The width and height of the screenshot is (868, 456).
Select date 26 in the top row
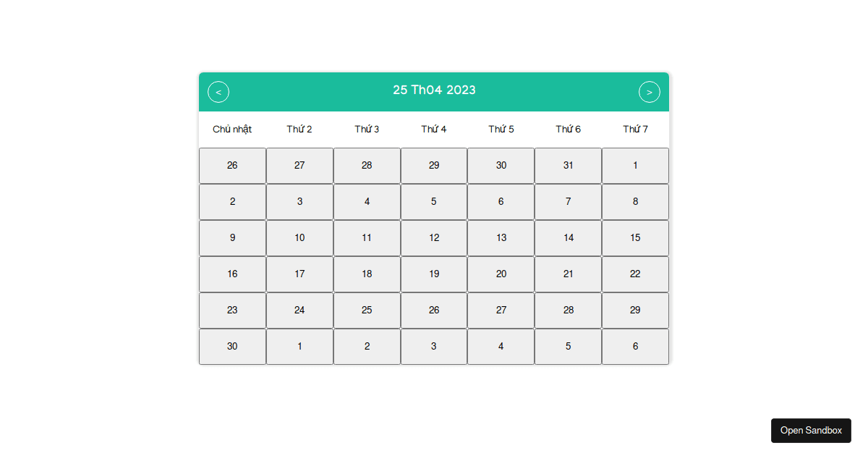232,165
